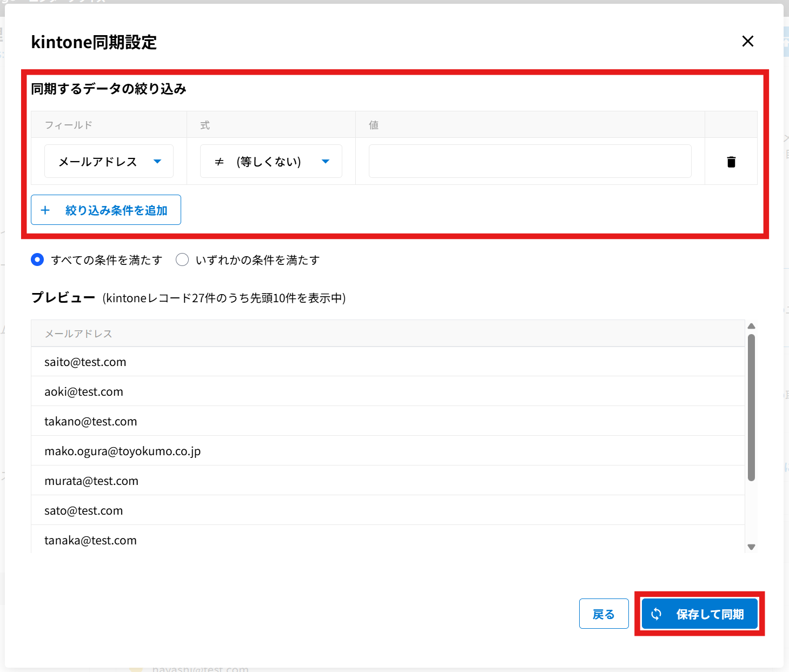This screenshot has height=672, width=789.
Task: Click the trash icon to delete filter row
Action: click(x=731, y=162)
